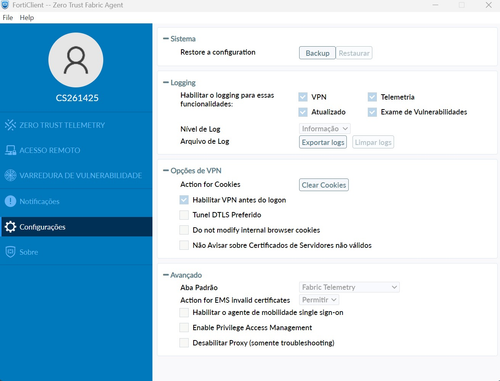Click the user avatar profile picture
Screen dimensions: 500x381
(76, 60)
